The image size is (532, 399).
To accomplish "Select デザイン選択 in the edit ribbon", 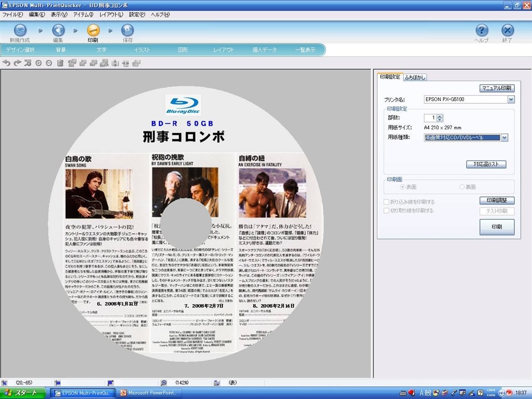I will pyautogui.click(x=20, y=50).
